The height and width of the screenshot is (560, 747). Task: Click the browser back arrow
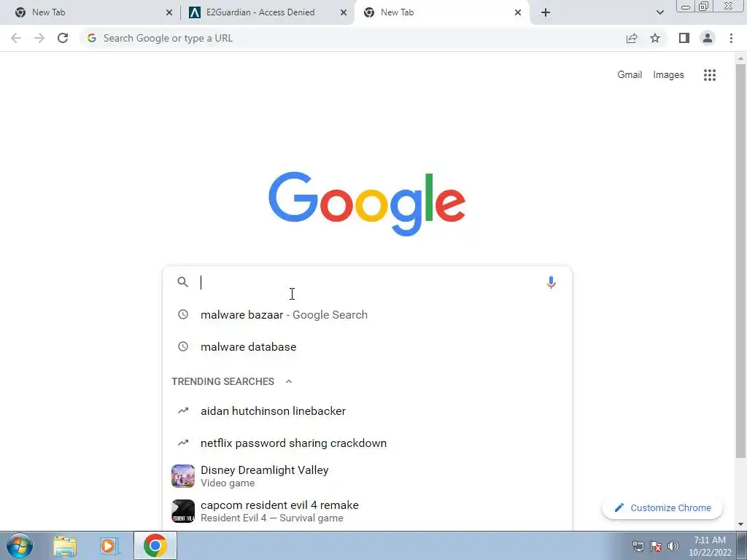click(x=16, y=38)
